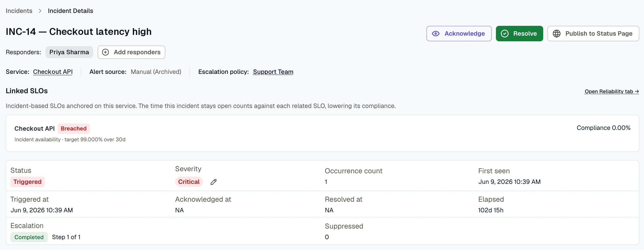Image resolution: width=644 pixels, height=250 pixels.
Task: Click the Resolved at NA value
Action: 329,210
